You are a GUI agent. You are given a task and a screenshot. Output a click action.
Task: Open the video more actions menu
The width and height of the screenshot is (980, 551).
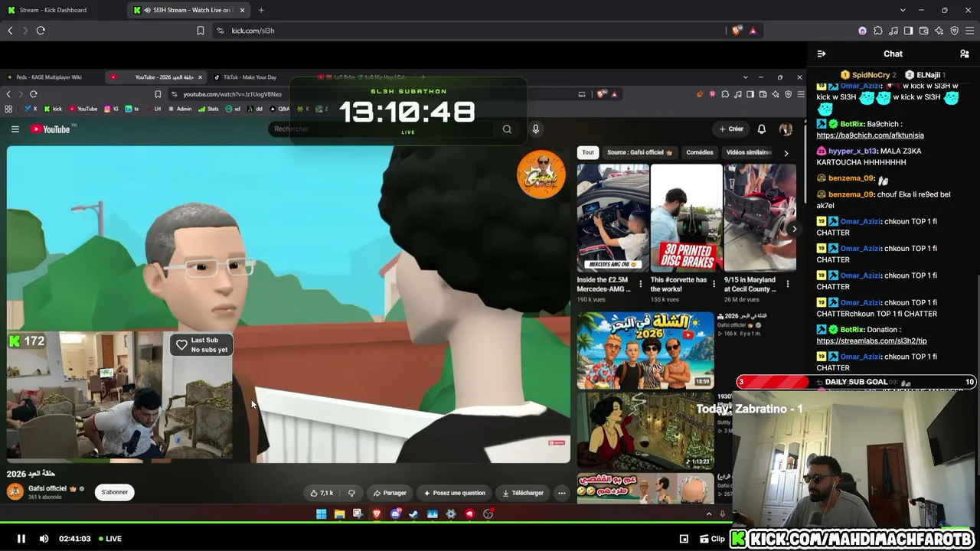(x=562, y=493)
